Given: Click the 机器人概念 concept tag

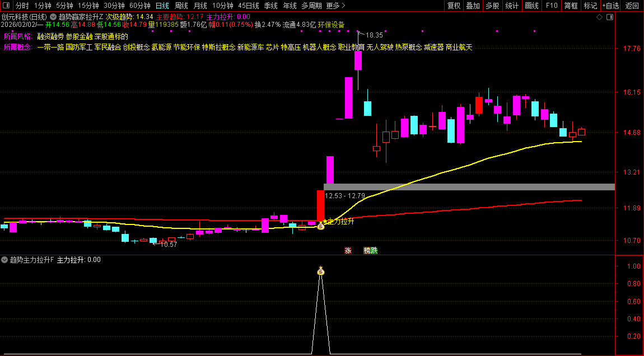Looking at the screenshot, I should [x=320, y=48].
